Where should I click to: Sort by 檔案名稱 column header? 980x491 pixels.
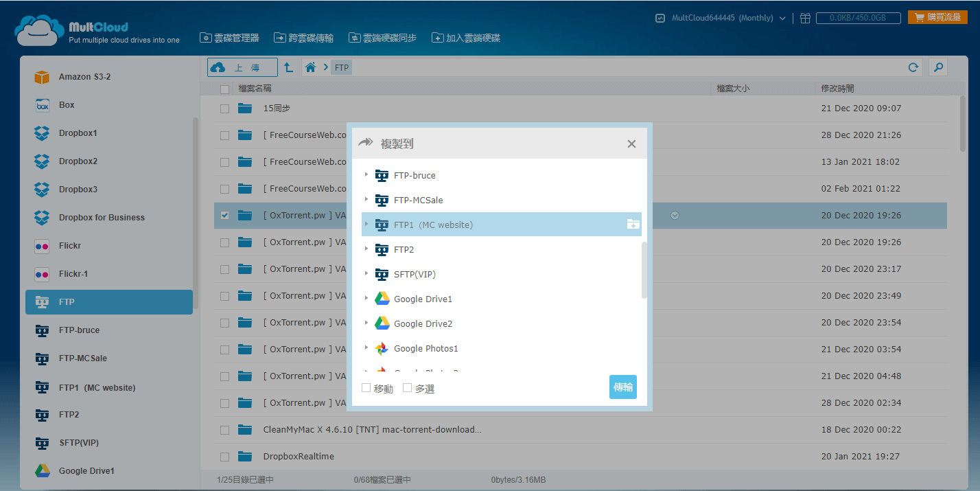[255, 89]
